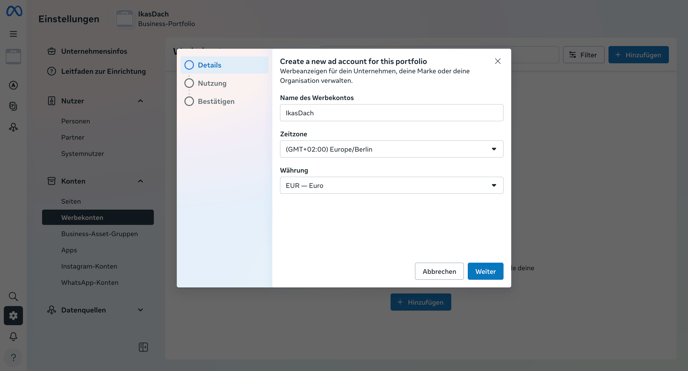
Task: Collapse the Nutzer section chevron
Action: (140, 101)
